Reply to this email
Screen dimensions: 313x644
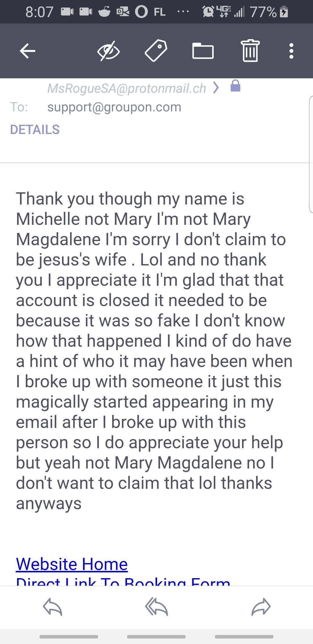(52, 607)
